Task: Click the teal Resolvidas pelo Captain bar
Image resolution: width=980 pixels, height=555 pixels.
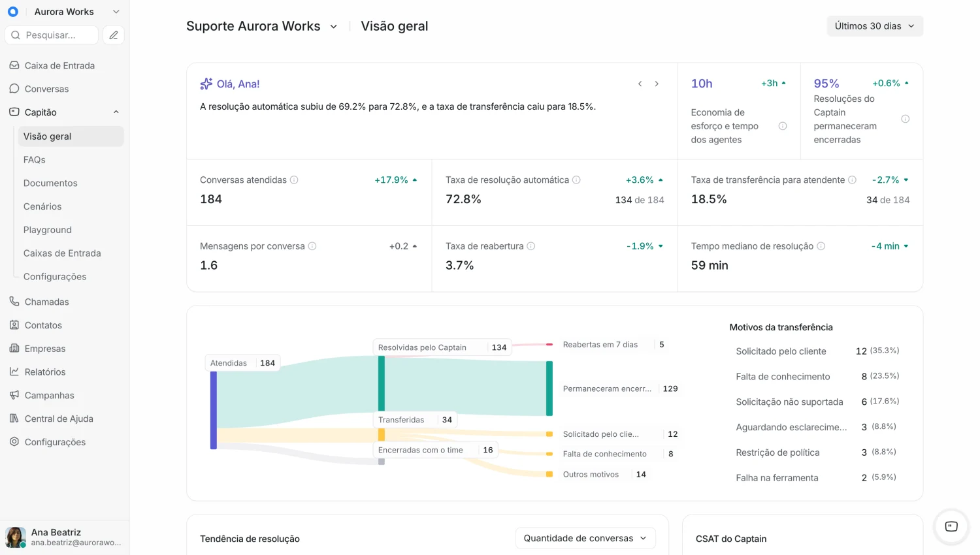Action: click(x=382, y=383)
